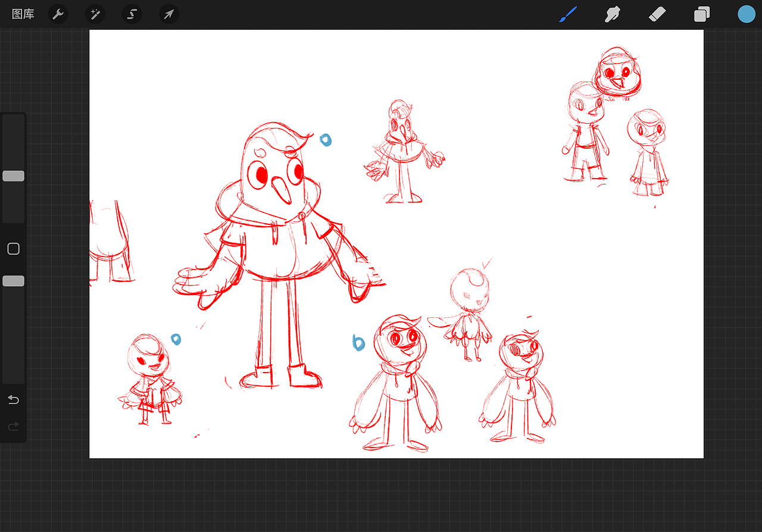Image resolution: width=762 pixels, height=532 pixels.
Task: Open the Actions wrench menu
Action: (x=58, y=14)
